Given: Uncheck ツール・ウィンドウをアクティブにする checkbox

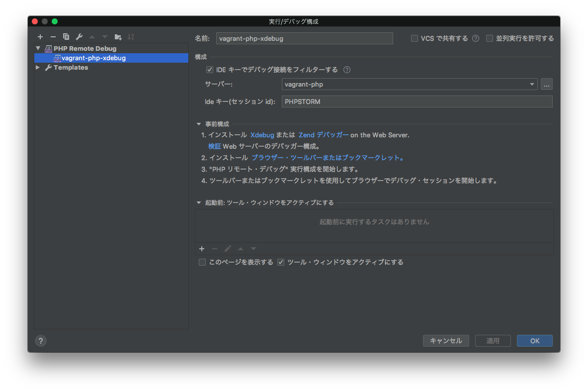Looking at the screenshot, I should point(280,262).
